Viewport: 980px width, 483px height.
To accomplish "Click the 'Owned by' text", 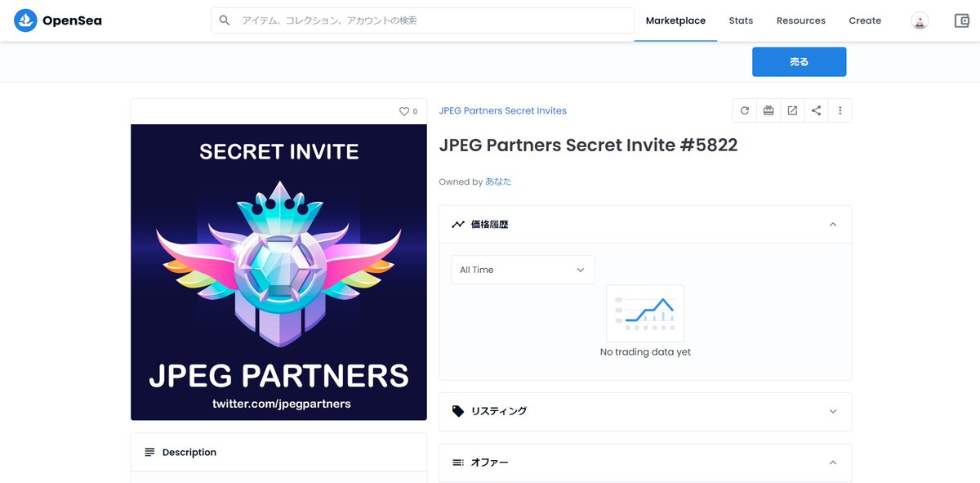I will point(461,181).
